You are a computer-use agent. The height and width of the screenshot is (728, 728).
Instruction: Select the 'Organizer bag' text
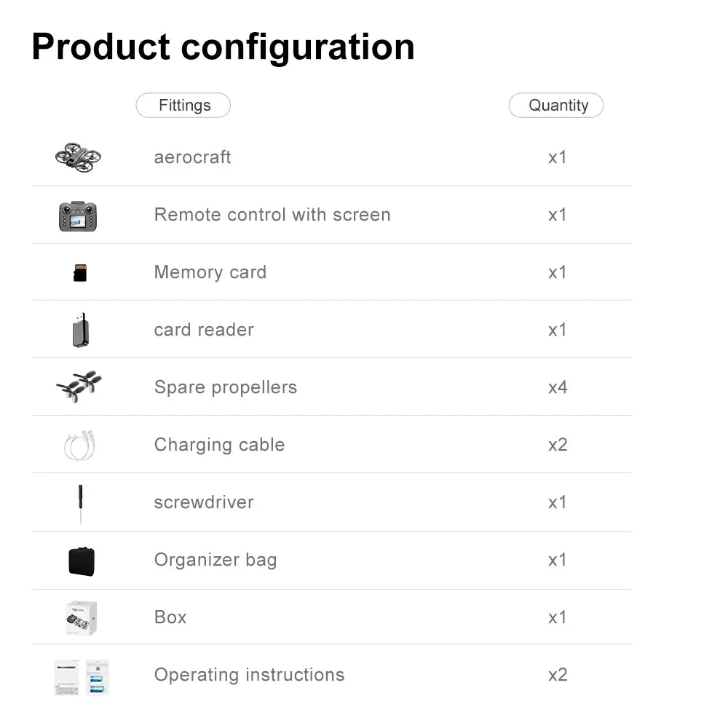(215, 560)
